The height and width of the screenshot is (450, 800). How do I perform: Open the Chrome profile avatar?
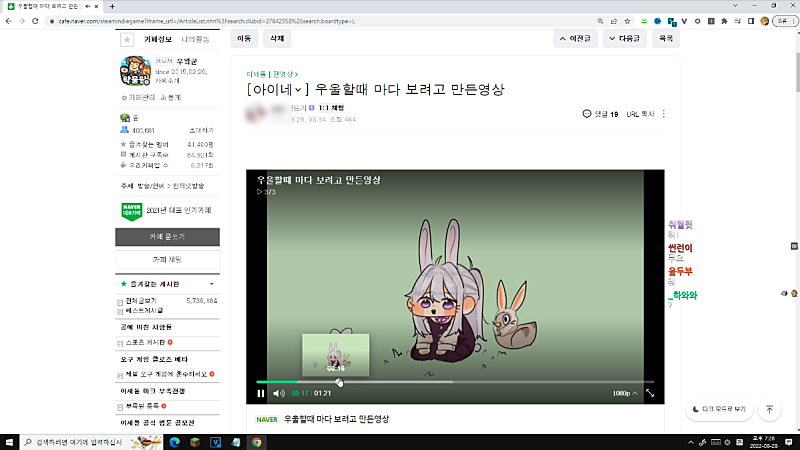pos(764,21)
